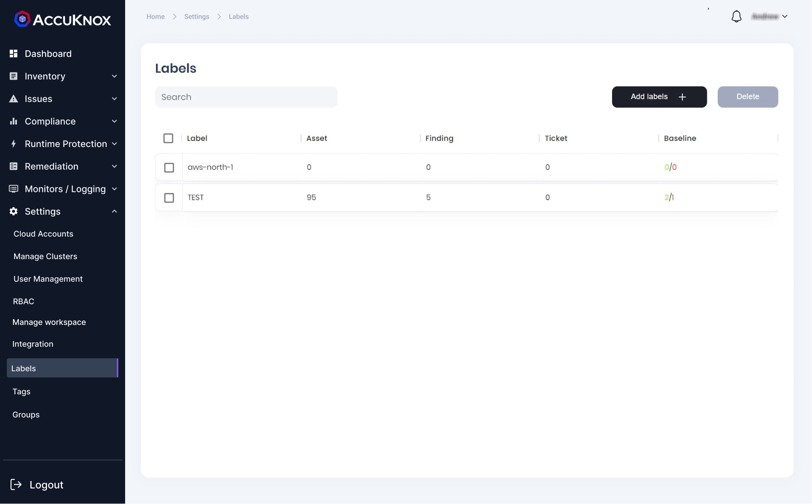Click the Labels breadcrumb
812x504 pixels.
coord(239,17)
